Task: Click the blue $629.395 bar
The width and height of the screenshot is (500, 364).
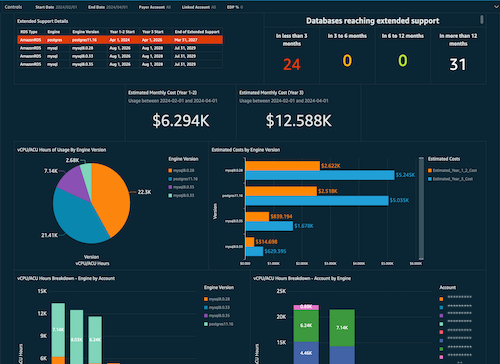Action: (x=254, y=251)
